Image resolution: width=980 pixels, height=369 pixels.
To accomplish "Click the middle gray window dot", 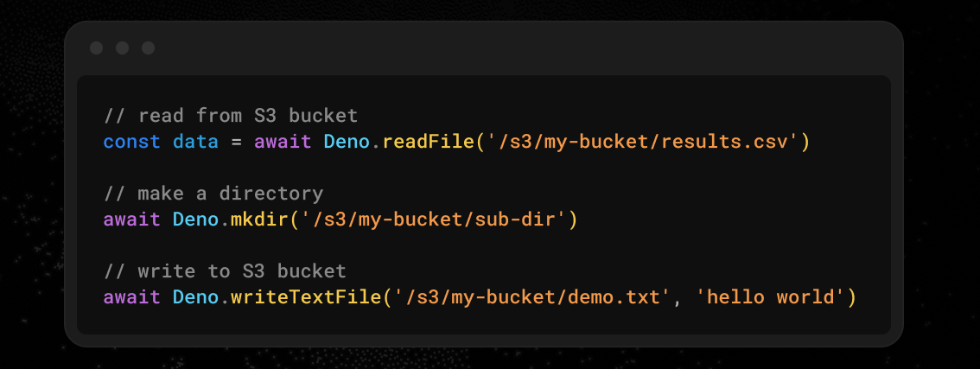I will pyautogui.click(x=123, y=48).
